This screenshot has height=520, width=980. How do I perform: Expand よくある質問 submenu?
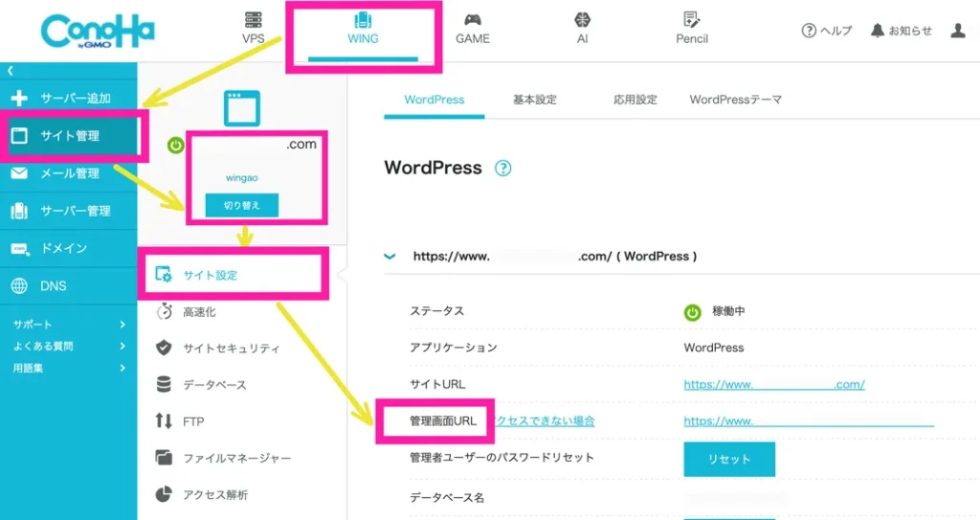69,346
